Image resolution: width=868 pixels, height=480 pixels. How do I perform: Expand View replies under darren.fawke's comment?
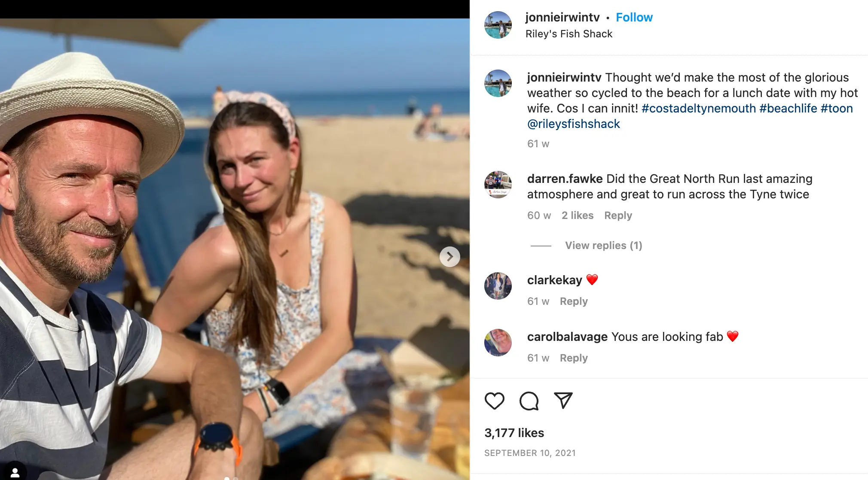(x=603, y=245)
